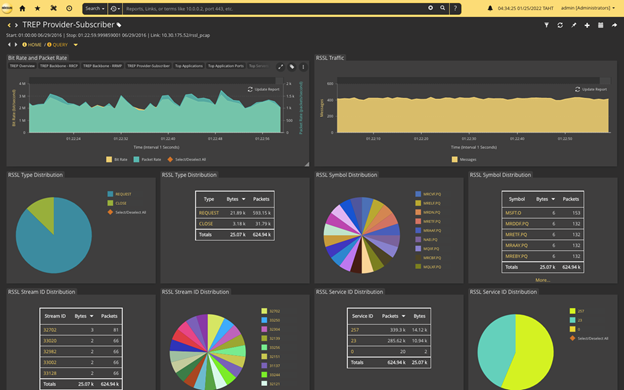Image resolution: width=624 pixels, height=390 pixels.
Task: Toggle CLOSE slice in RSSL Type legend
Action: (x=117, y=203)
